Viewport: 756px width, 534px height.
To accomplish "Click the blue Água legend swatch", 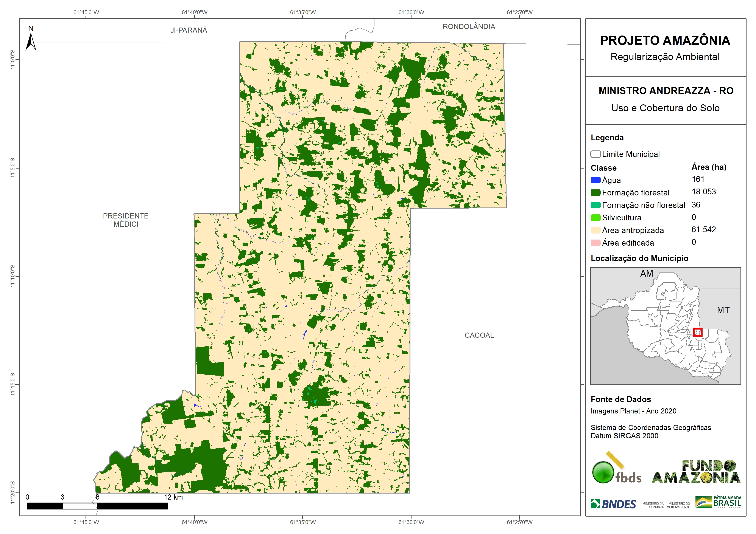I will tap(595, 180).
